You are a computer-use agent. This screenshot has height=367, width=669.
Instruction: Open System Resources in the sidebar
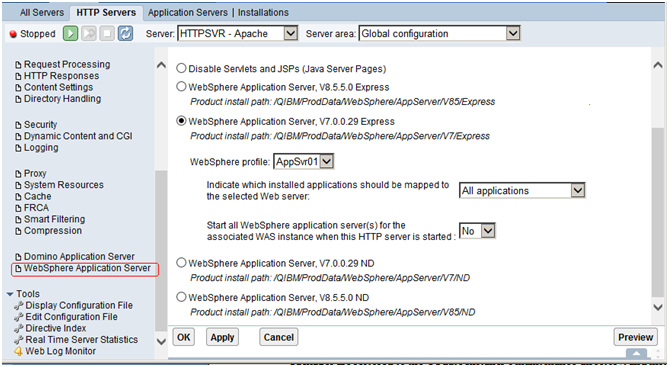(x=64, y=185)
